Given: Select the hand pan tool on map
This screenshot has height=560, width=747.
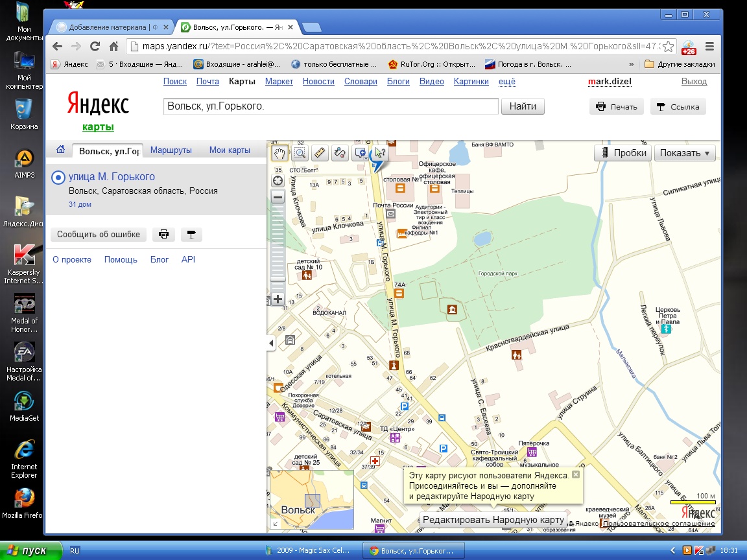Looking at the screenshot, I should pos(279,153).
